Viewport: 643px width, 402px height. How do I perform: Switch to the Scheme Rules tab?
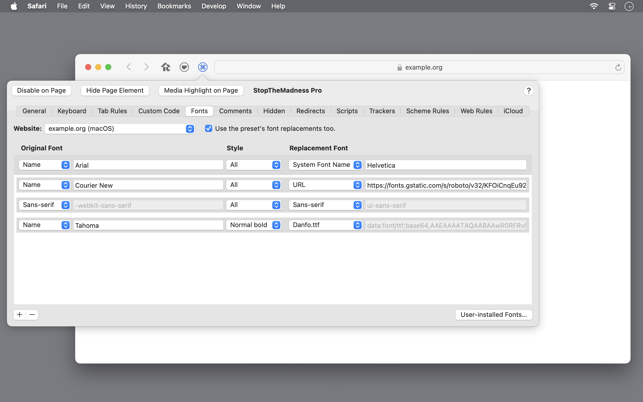[x=427, y=111]
